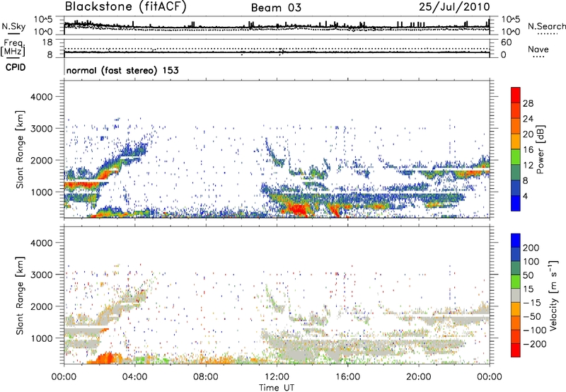Click the 'Freq. [MHz]' label
Viewport: 566px width, 392px height.
[13, 48]
